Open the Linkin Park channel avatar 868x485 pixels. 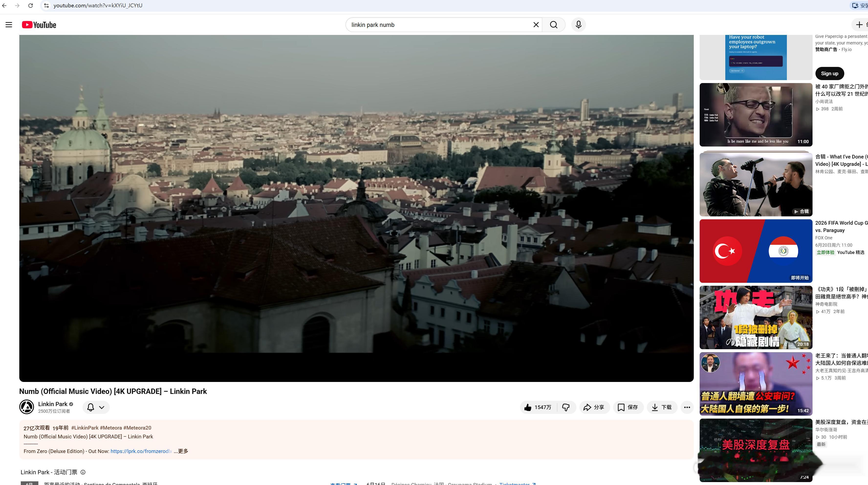tap(27, 407)
